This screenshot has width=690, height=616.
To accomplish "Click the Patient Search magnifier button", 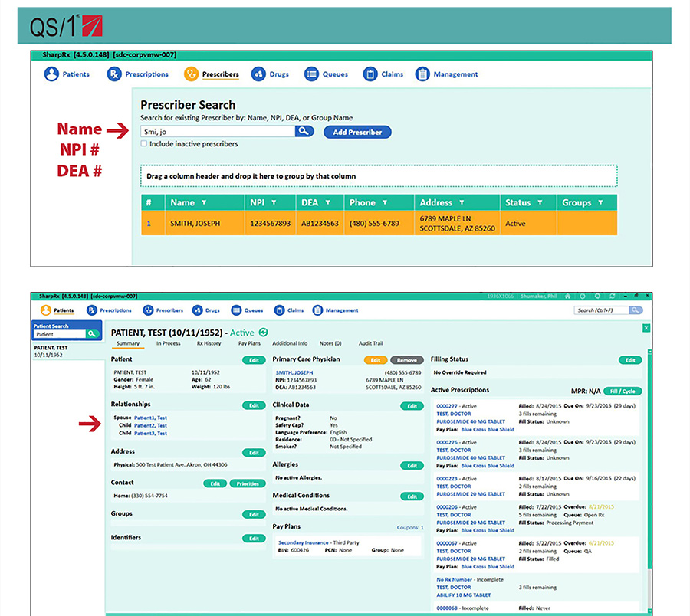I will click(x=93, y=334).
